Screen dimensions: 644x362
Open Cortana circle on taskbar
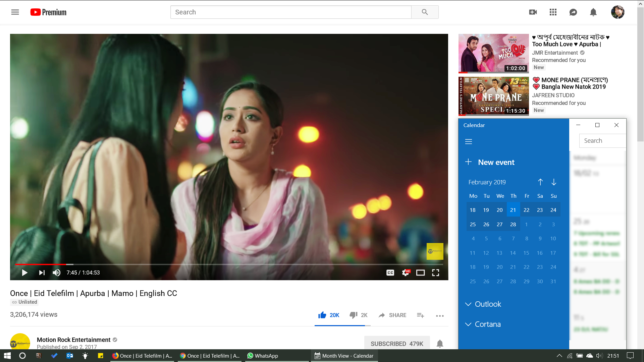coord(22,356)
